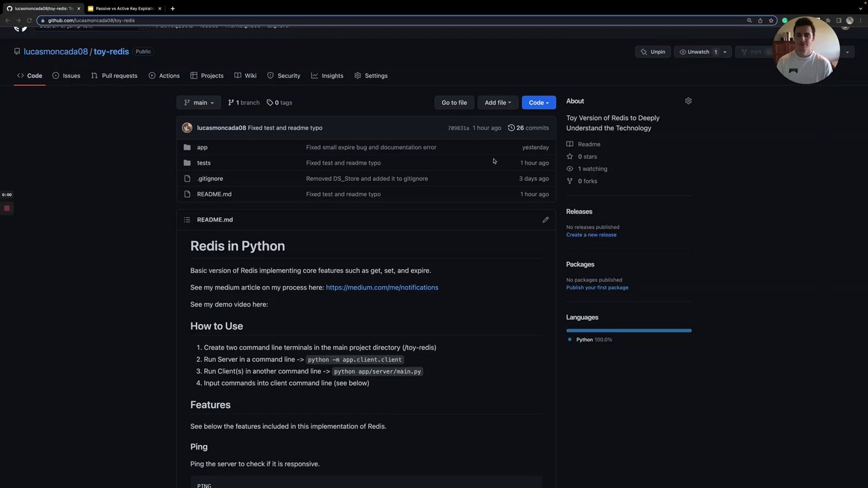This screenshot has height=488, width=868.
Task: Click the Python language bar
Action: 629,330
